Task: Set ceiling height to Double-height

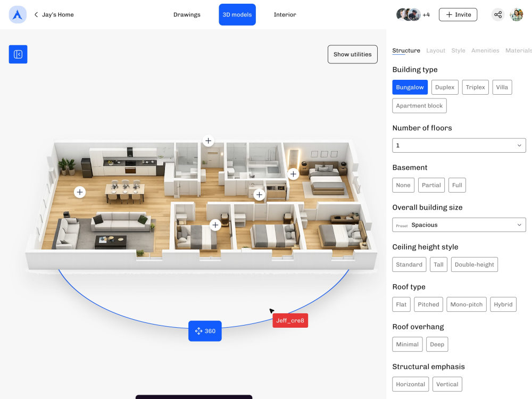Action: 475,264
